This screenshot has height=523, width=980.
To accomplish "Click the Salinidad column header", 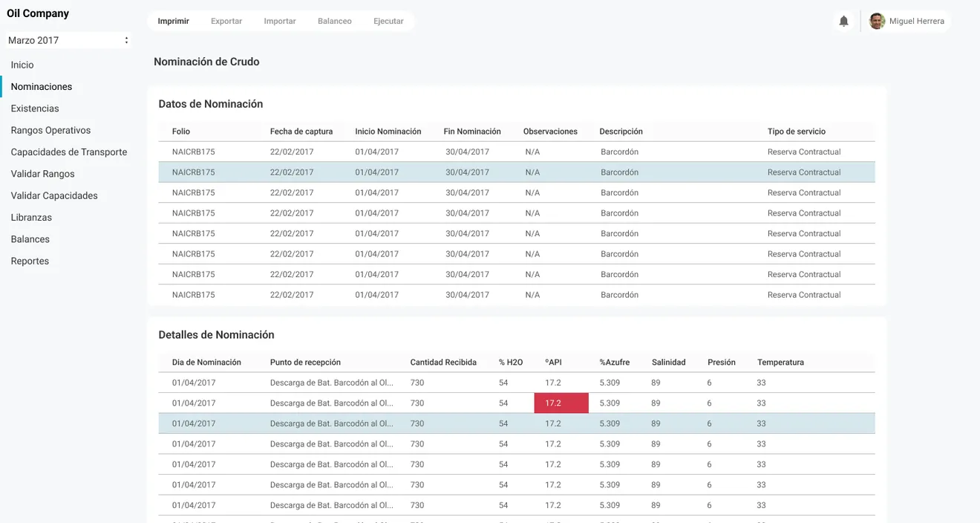I will [x=669, y=363].
